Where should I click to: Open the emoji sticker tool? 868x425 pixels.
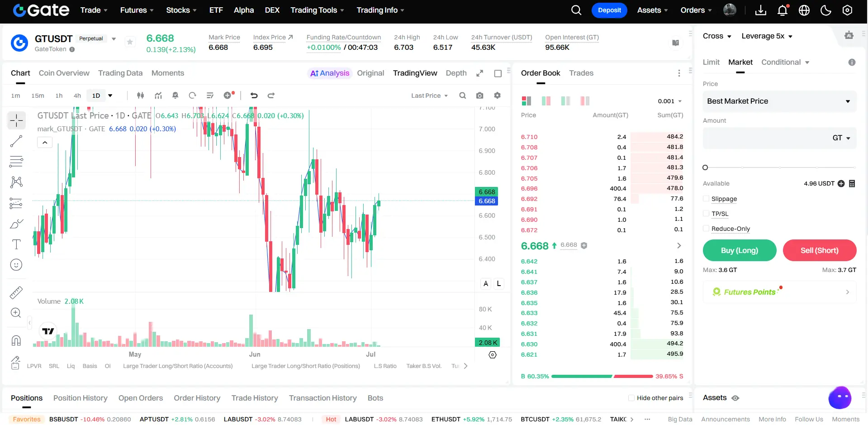coord(16,265)
